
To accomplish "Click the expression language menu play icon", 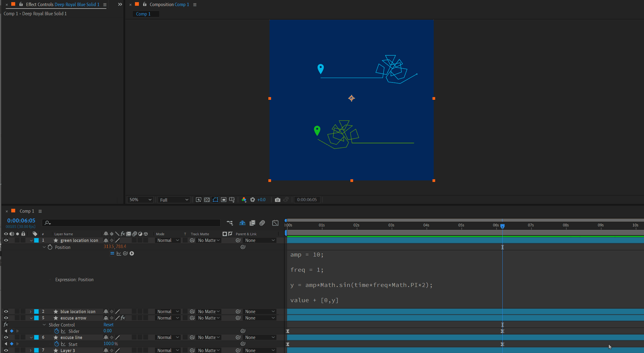I will 132,253.
